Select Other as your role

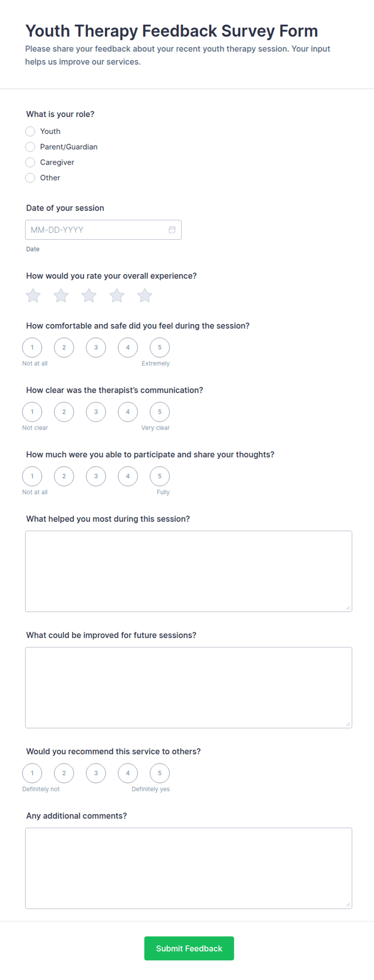click(30, 178)
